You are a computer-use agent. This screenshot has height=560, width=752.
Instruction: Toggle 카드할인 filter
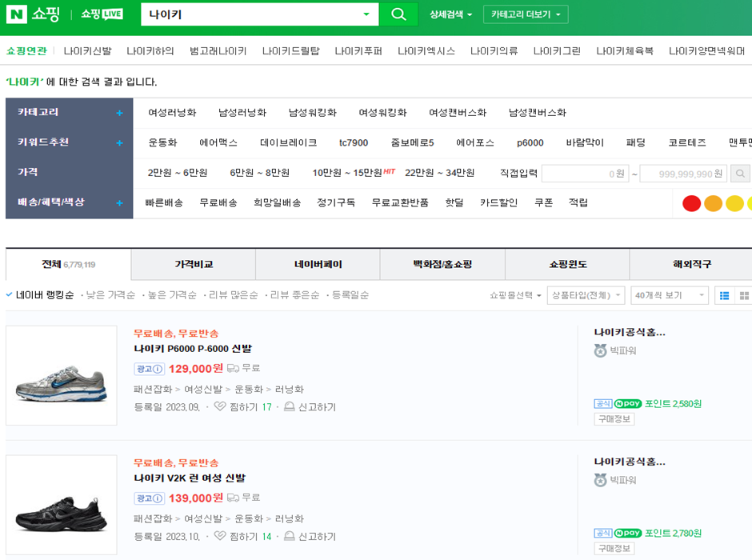point(498,203)
